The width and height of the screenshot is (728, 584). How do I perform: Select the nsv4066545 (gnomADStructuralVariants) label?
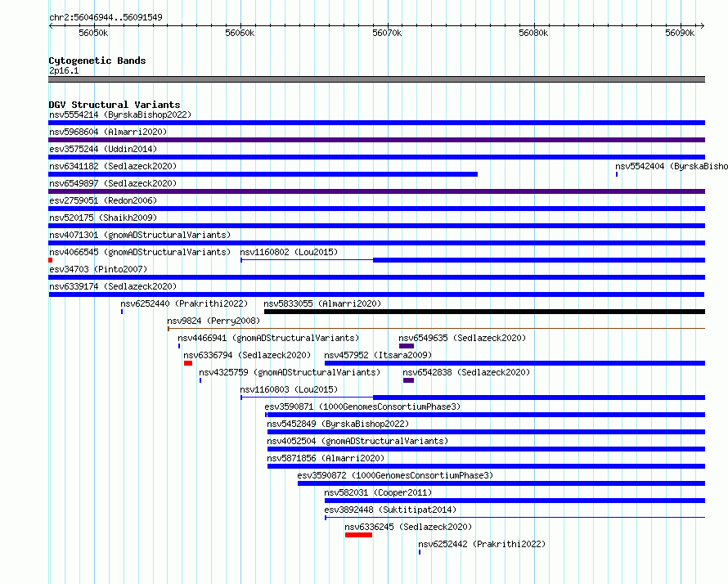pyautogui.click(x=140, y=252)
